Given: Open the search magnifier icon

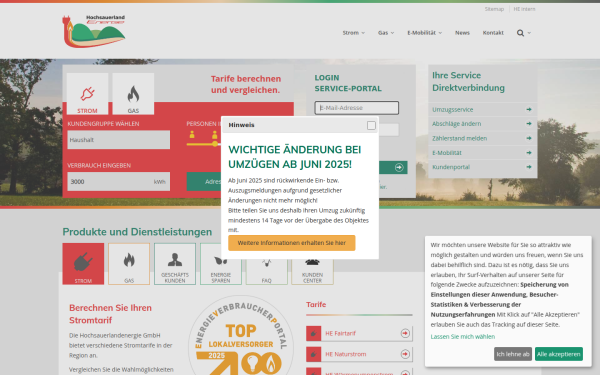Looking at the screenshot, I should tap(520, 33).
